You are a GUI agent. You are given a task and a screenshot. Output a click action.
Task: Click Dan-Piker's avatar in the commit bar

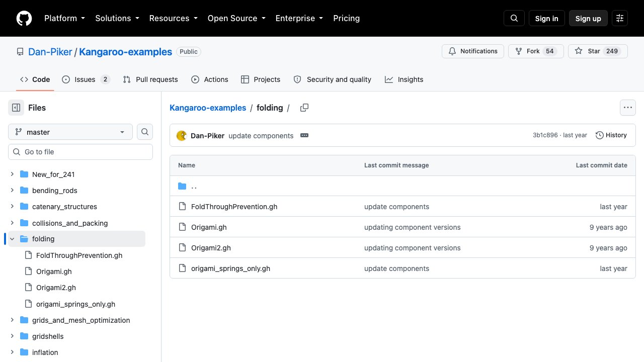182,135
